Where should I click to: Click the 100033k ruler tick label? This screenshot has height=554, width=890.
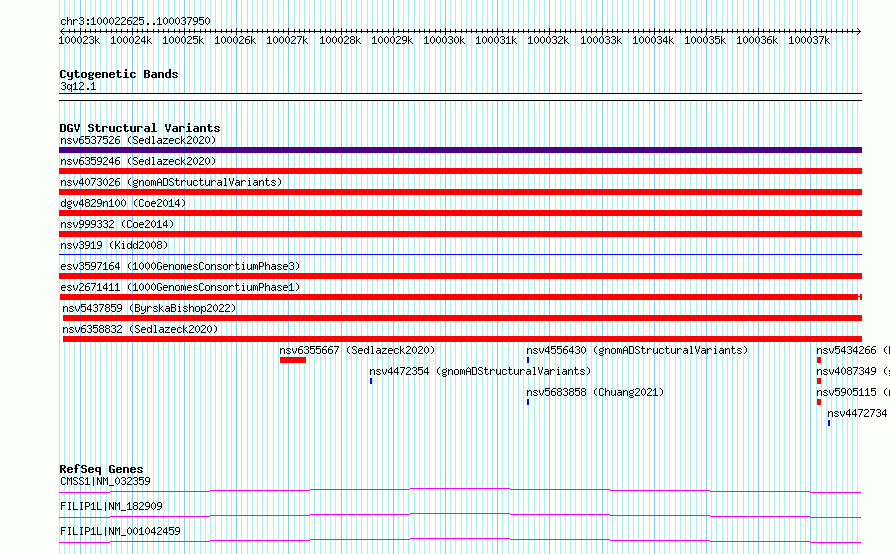[601, 40]
